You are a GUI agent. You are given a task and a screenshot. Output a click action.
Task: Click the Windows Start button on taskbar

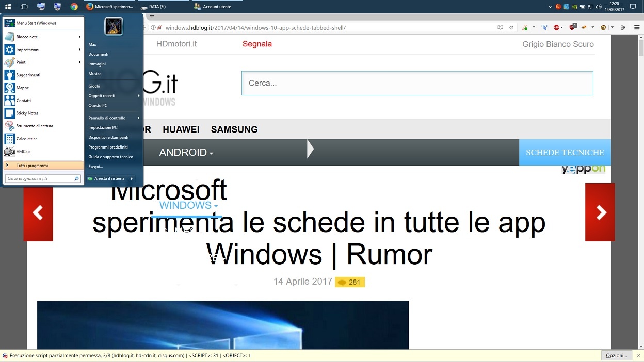(8, 7)
